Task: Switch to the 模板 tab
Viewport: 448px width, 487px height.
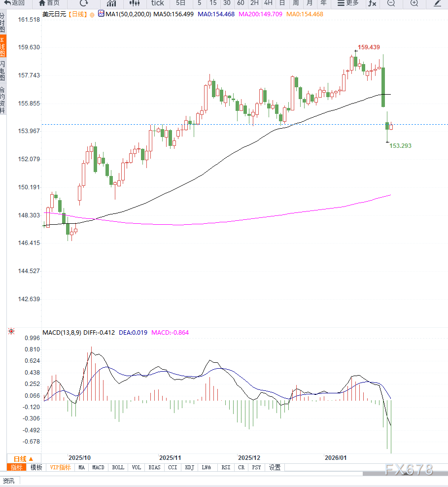Action: 36,467
